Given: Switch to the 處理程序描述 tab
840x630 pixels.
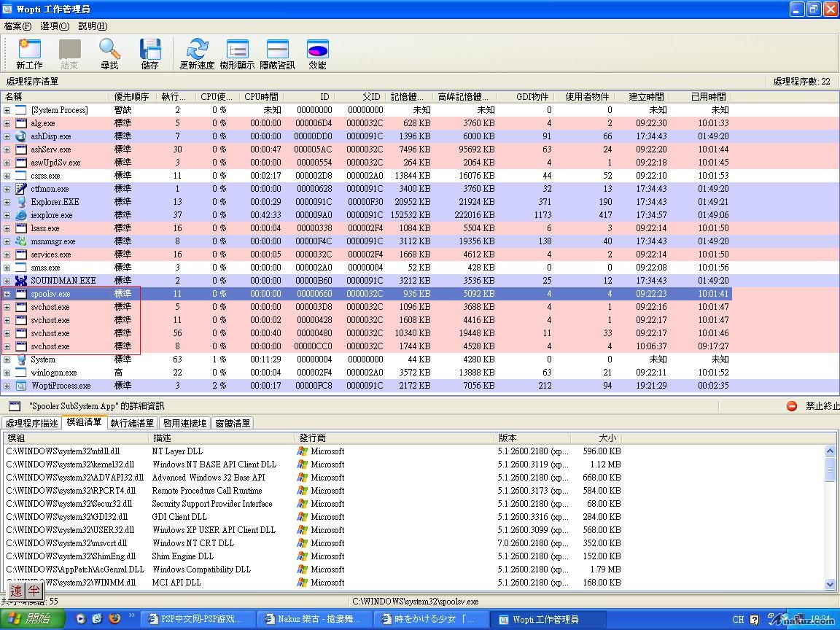Looking at the screenshot, I should click(31, 423).
